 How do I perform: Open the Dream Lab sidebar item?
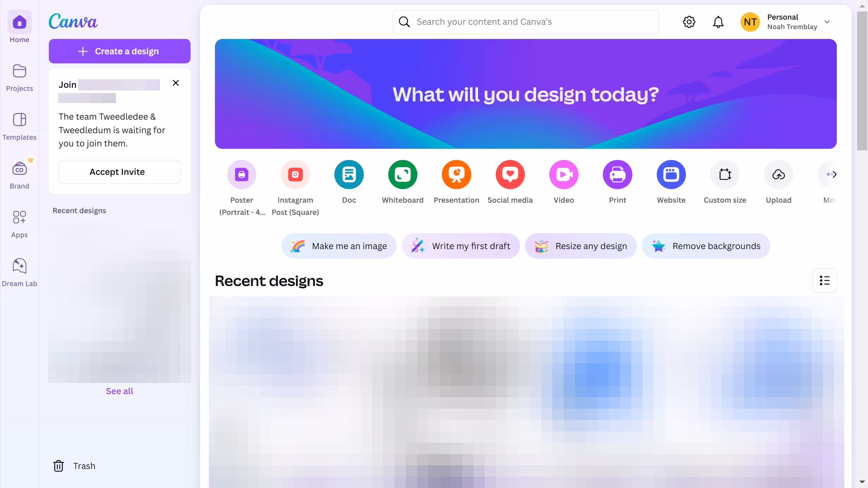pyautogui.click(x=19, y=273)
